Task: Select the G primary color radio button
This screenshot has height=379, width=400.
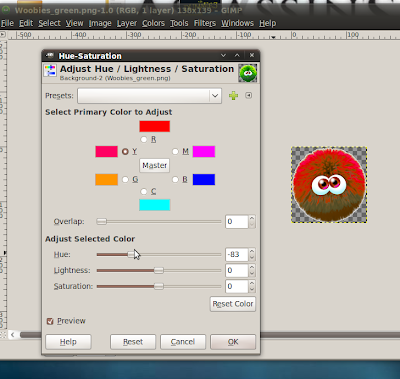Action: [x=125, y=180]
